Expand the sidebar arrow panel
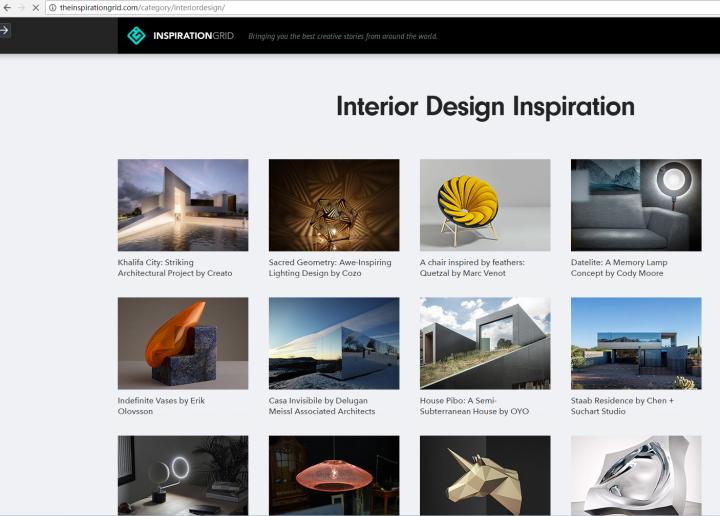The image size is (720, 516). (x=5, y=30)
